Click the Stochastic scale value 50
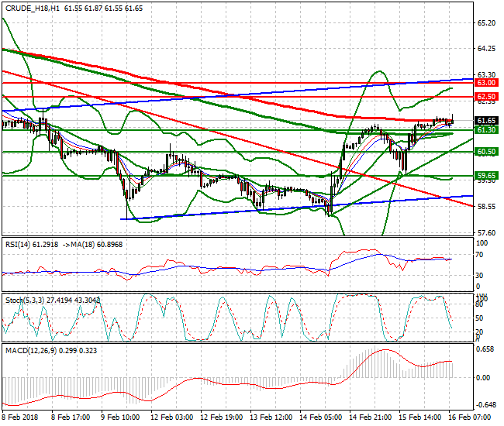Screen dimensions: 504x426 point(479,318)
